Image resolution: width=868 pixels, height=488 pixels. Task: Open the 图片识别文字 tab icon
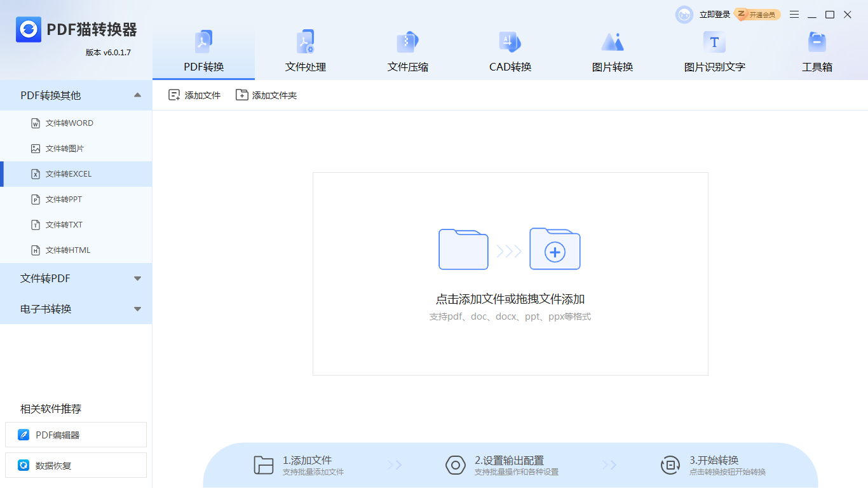point(714,42)
